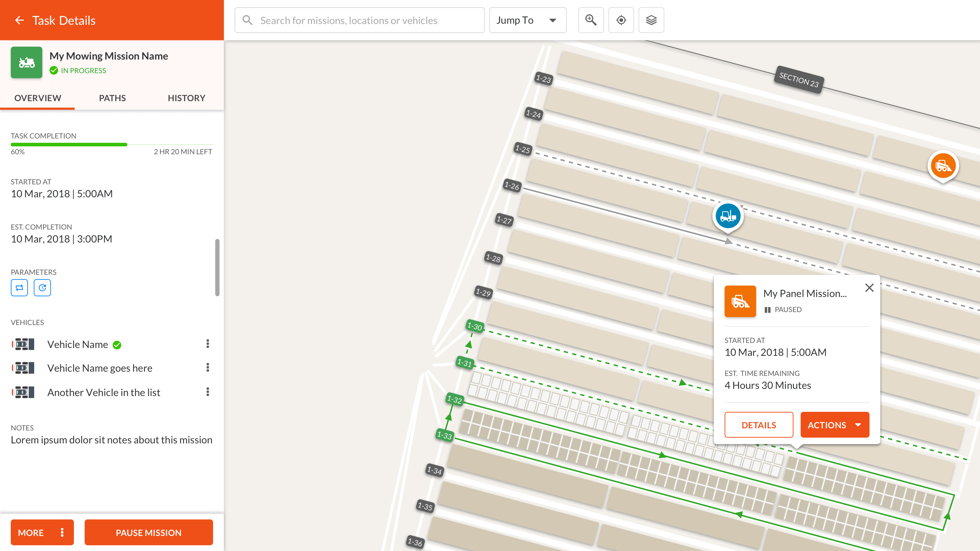
Task: Click the task completion progress bar
Action: [112, 145]
